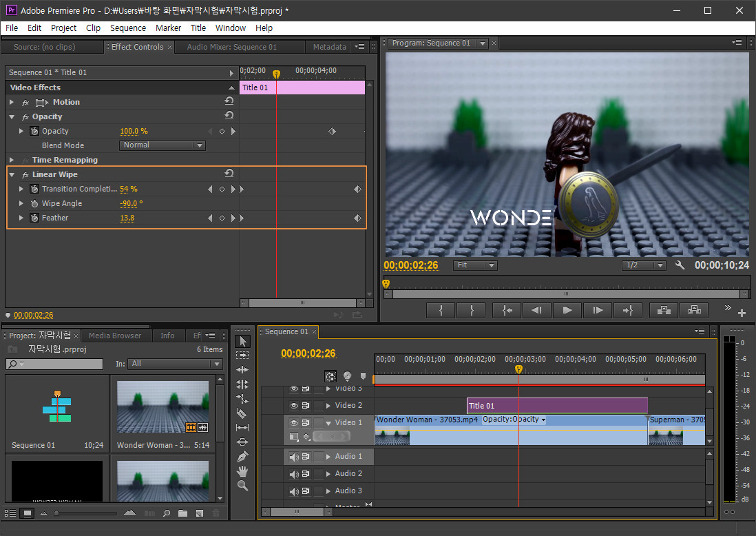Image resolution: width=756 pixels, height=536 pixels.
Task: Click the Project panel search field
Action: (x=54, y=364)
